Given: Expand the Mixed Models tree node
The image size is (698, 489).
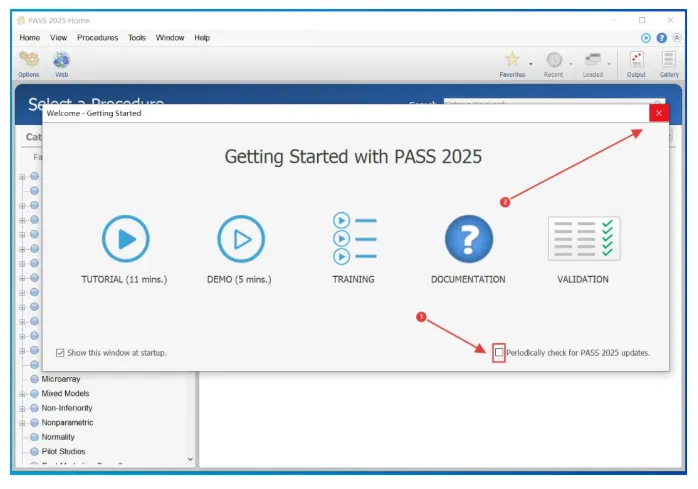Looking at the screenshot, I should tap(22, 394).
